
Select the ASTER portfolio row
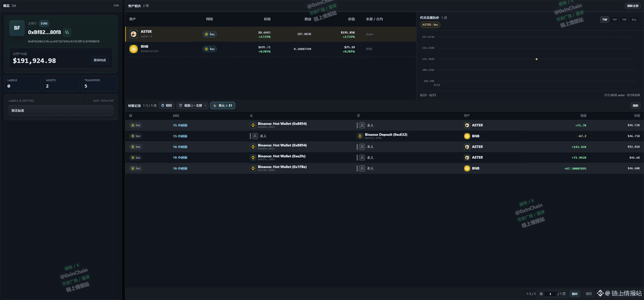point(271,34)
